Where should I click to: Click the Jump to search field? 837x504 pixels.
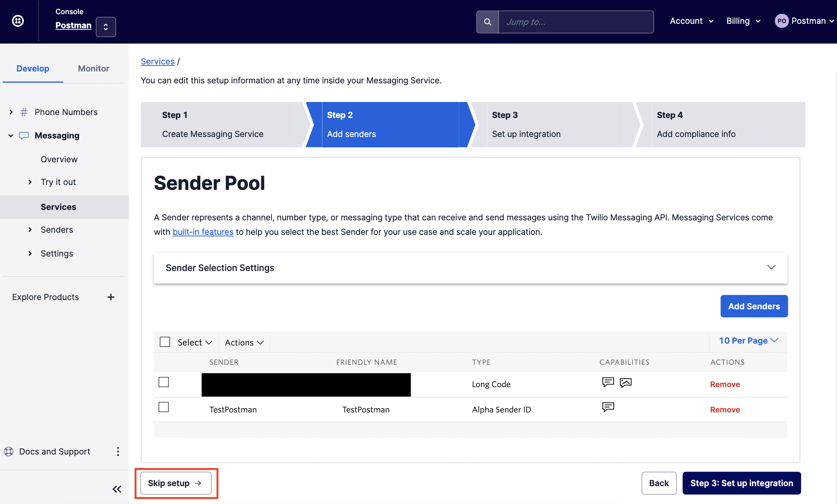pyautogui.click(x=576, y=22)
